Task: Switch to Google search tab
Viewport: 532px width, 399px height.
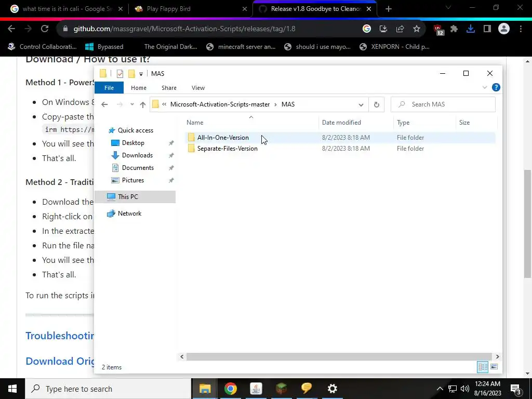Action: [67, 9]
